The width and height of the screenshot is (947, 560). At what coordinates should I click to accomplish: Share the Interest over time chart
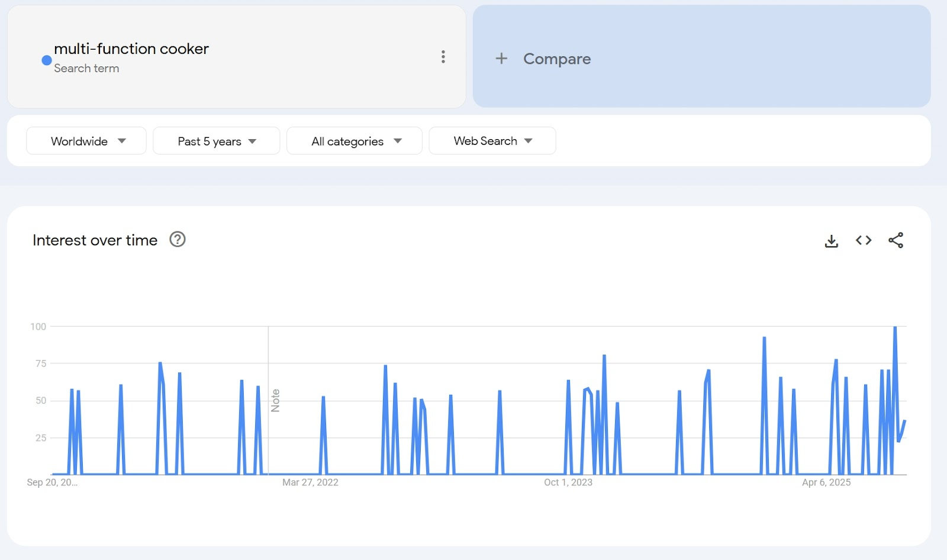coord(896,240)
